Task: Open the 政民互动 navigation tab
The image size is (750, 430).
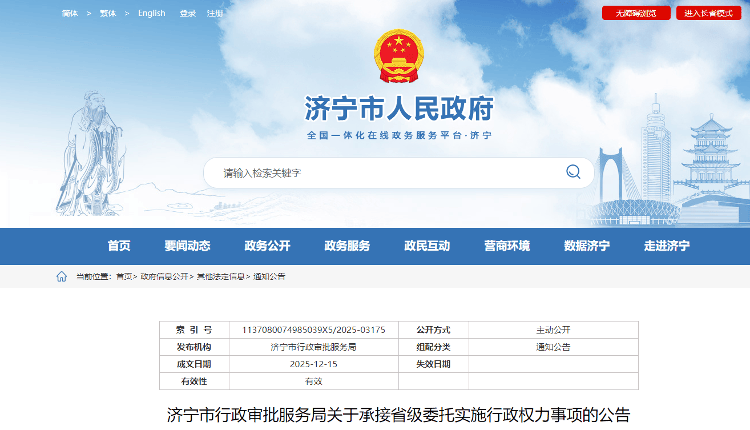Action: point(427,246)
